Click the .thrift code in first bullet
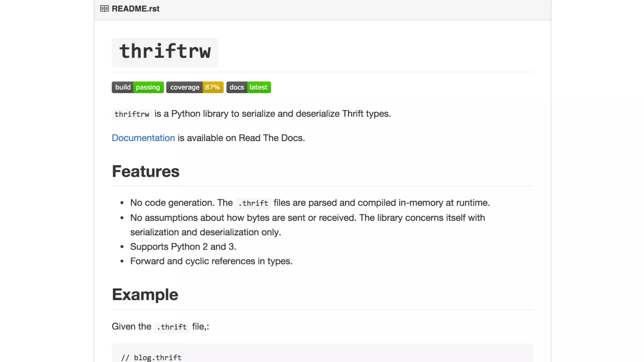Viewport: 644px width, 362px height. (x=253, y=203)
